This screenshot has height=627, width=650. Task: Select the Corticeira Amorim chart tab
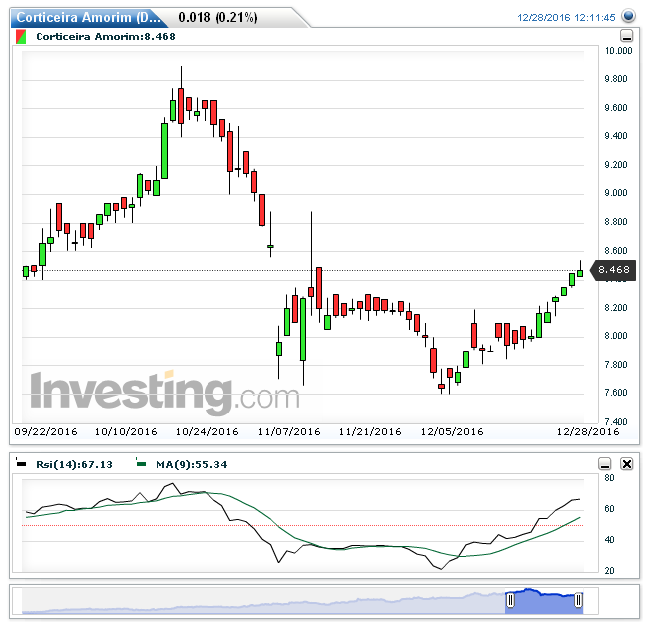pos(88,17)
